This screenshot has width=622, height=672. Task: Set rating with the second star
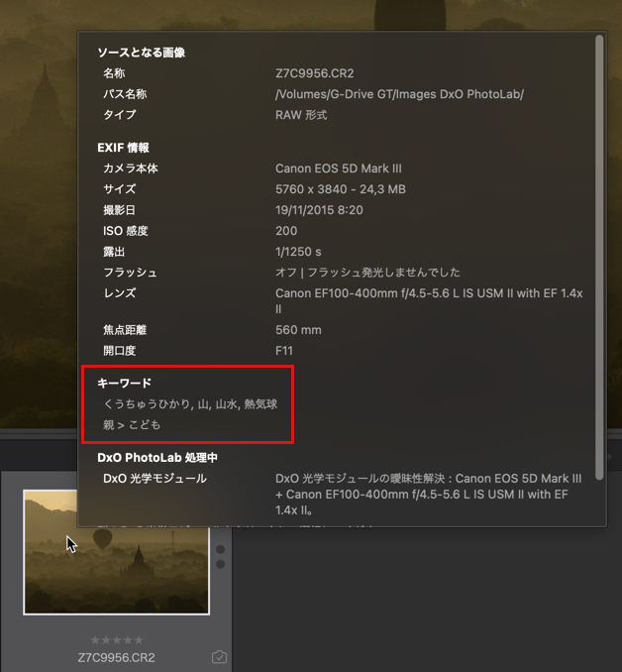106,640
